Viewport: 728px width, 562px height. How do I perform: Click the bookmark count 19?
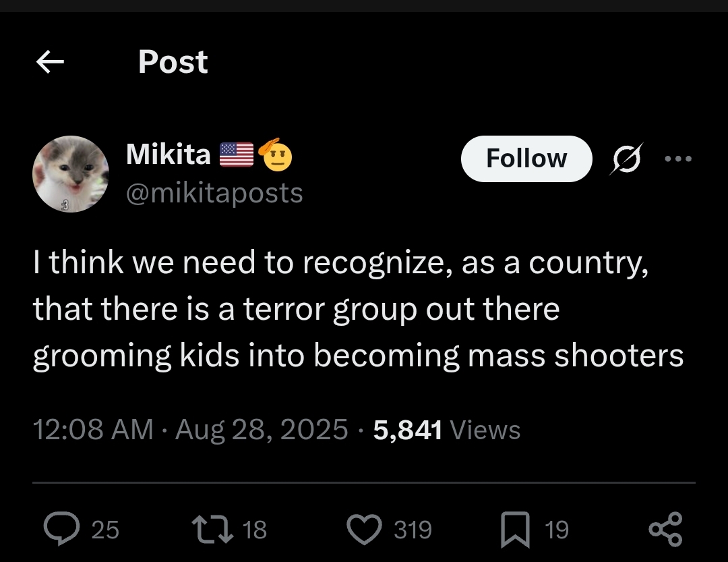[x=557, y=530]
